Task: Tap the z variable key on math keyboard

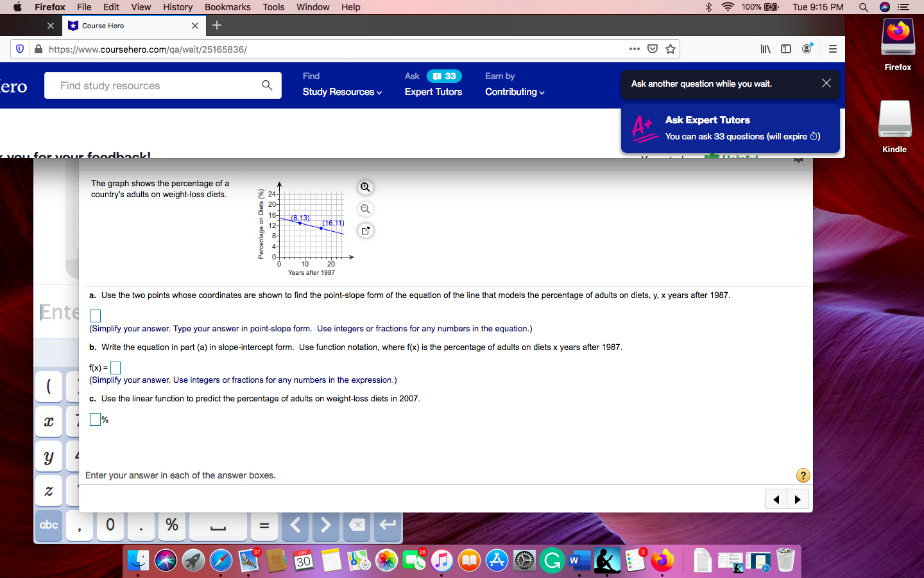Action: click(x=49, y=491)
